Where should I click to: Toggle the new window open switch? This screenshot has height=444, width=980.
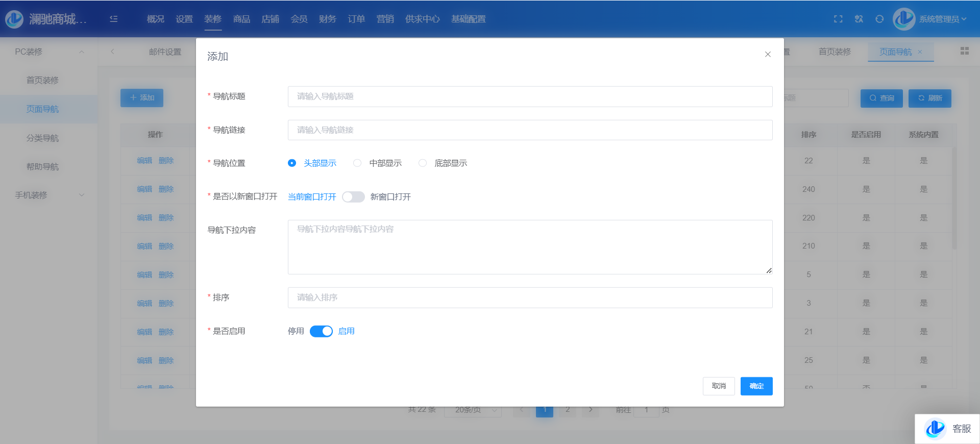coord(353,197)
